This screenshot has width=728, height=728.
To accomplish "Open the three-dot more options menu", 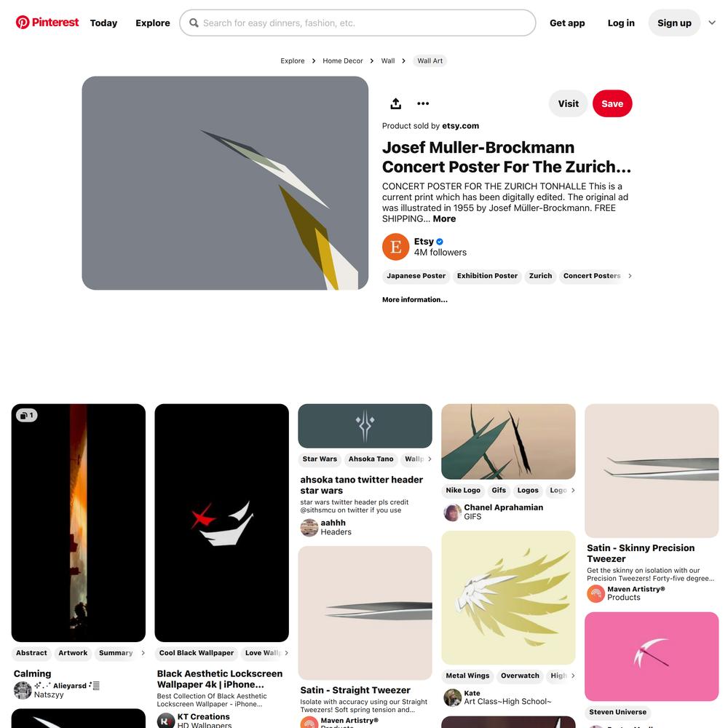I will point(423,103).
